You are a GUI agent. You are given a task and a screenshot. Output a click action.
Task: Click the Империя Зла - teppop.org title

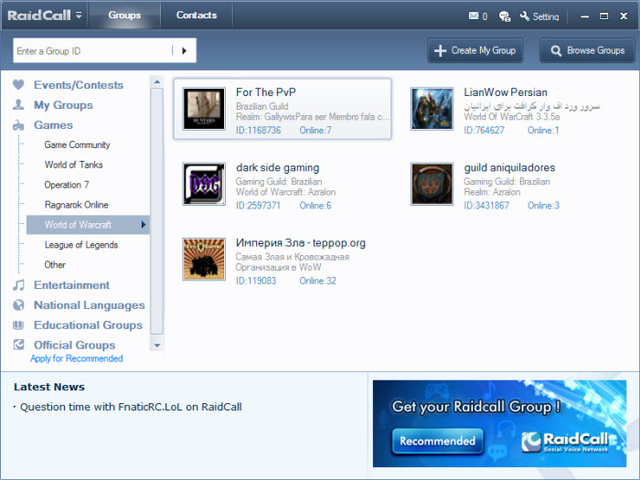pos(300,243)
